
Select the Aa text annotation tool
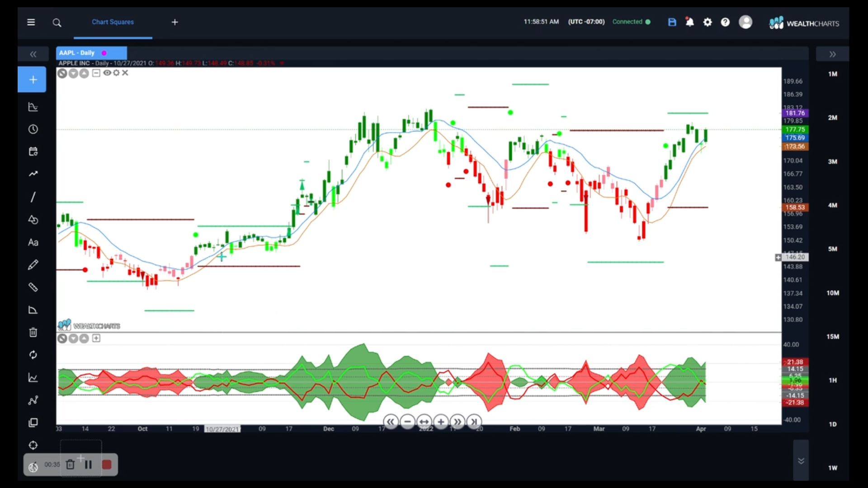(33, 242)
